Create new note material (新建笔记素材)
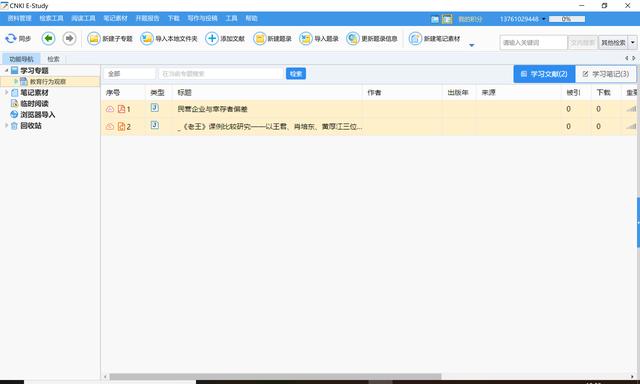The width and height of the screenshot is (640, 384). point(435,39)
